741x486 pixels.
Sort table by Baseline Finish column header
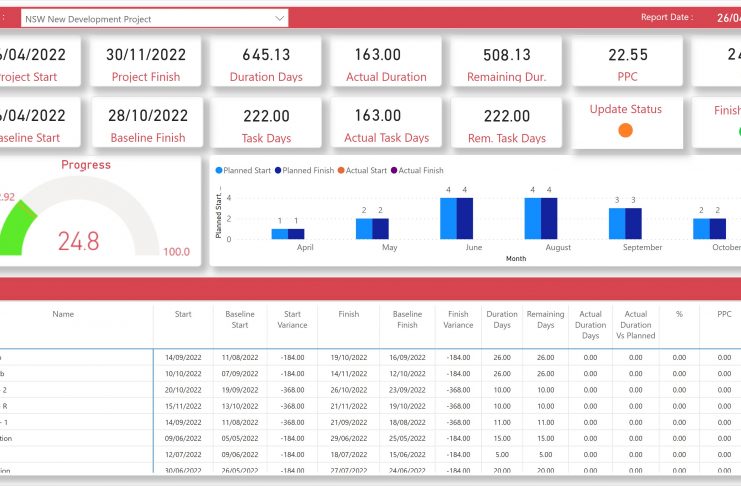tap(407, 320)
